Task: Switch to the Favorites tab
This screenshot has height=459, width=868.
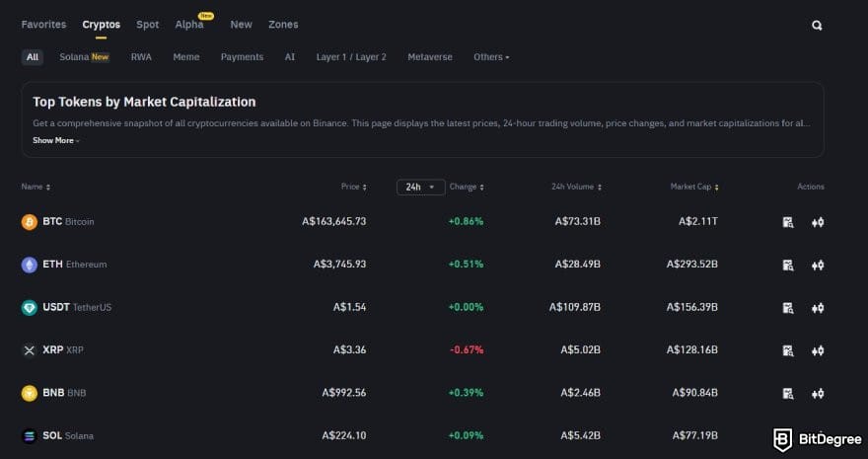Action: point(43,25)
